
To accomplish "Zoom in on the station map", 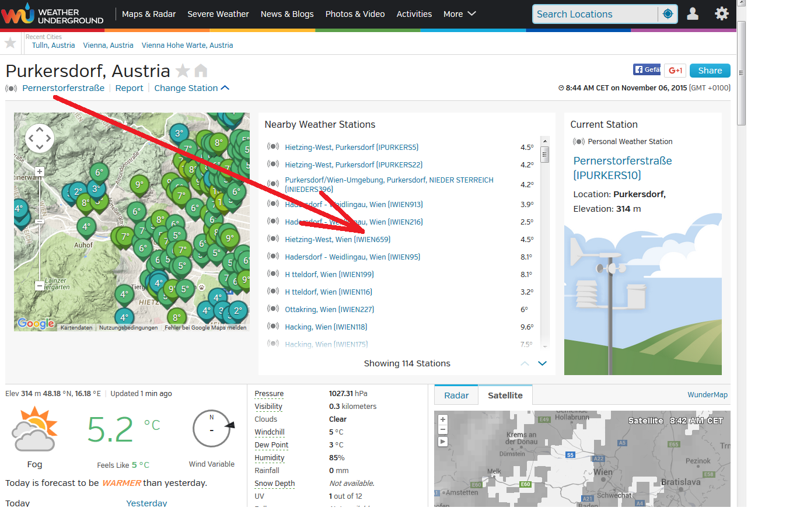I will tap(39, 171).
